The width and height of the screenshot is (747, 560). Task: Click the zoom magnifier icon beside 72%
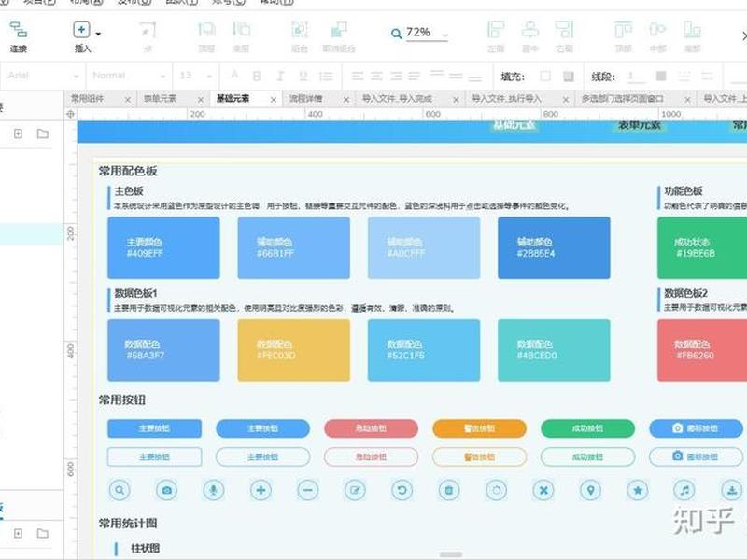[396, 34]
